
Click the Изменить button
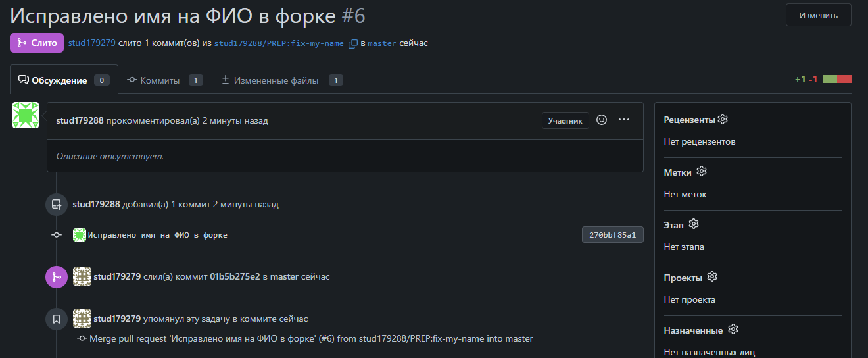click(x=818, y=15)
